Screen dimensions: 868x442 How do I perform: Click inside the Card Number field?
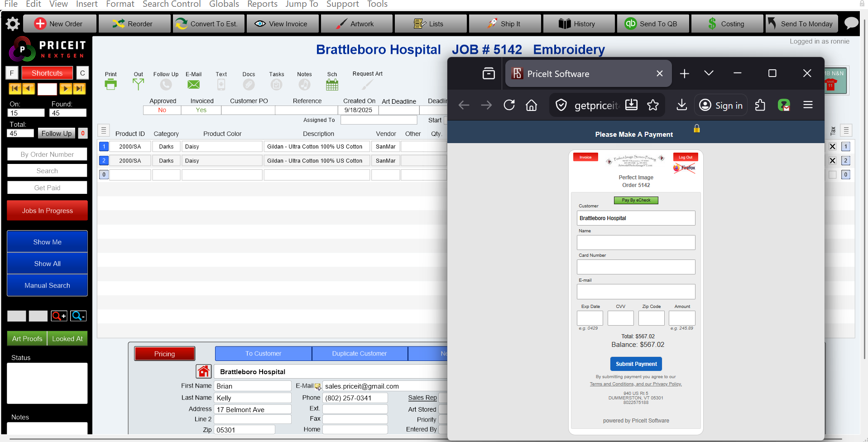[x=636, y=267]
